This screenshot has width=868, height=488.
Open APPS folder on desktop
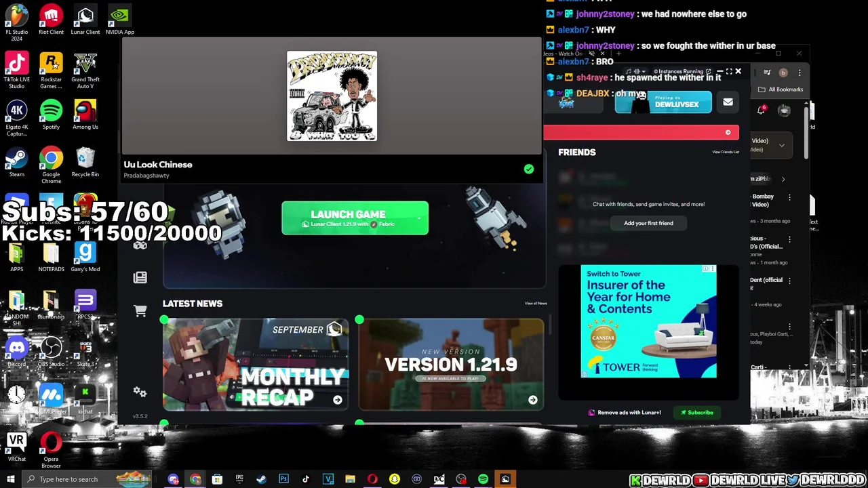[17, 257]
